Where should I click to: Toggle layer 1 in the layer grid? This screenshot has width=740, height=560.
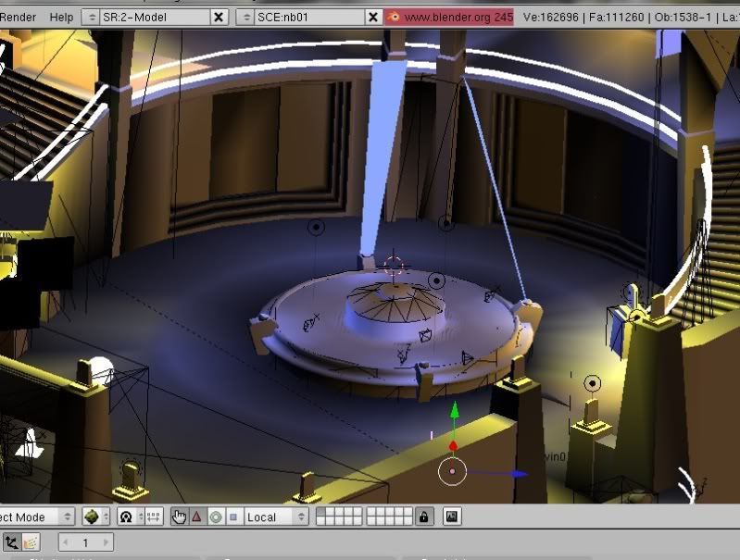tap(321, 512)
